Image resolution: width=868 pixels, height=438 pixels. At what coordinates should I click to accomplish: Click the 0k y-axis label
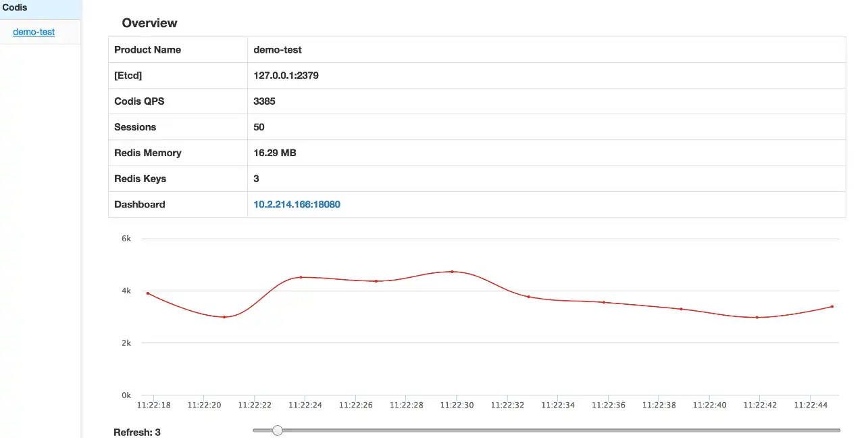click(126, 395)
